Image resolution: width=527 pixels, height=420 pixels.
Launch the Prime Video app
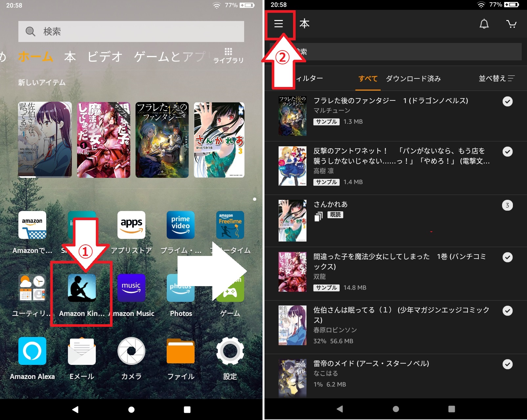180,225
